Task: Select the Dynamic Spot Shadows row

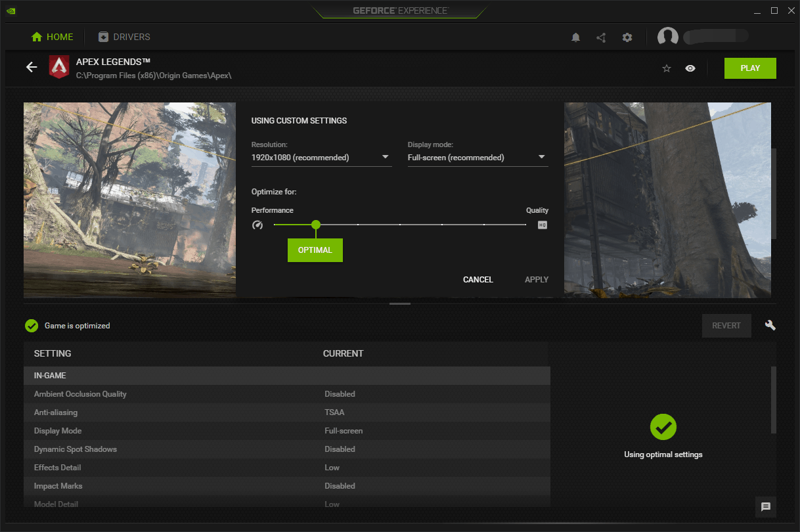Action: point(287,449)
